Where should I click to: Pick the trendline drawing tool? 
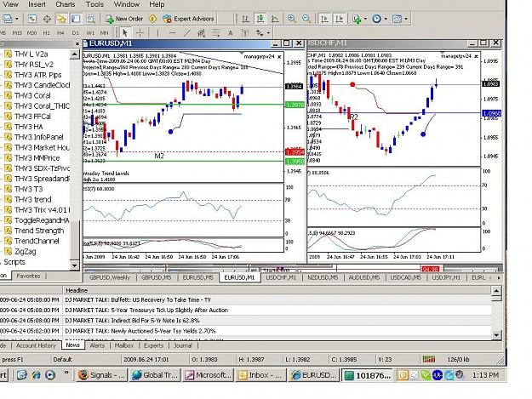point(187,33)
